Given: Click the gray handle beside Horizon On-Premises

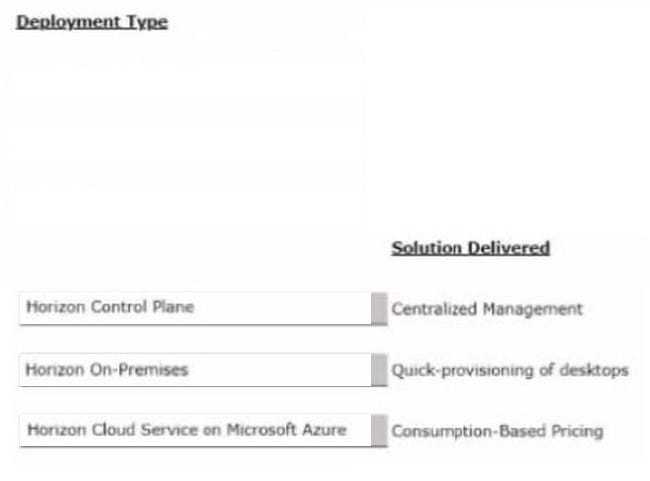Looking at the screenshot, I should coord(379,370).
